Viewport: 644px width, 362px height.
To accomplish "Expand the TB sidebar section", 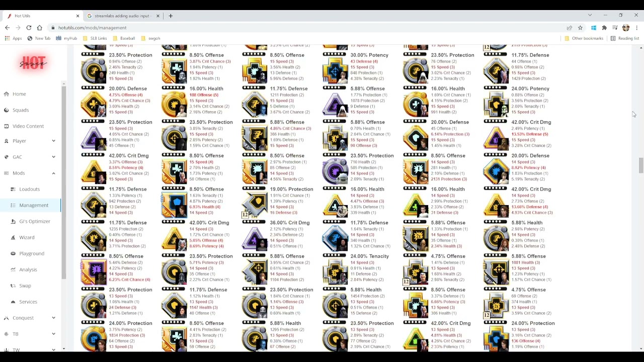I will pos(30,334).
